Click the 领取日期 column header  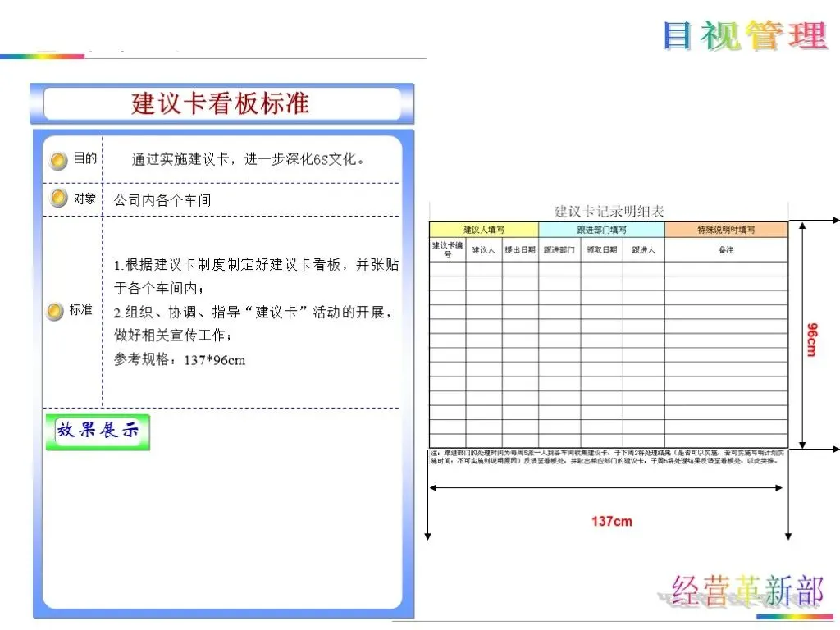(601, 249)
